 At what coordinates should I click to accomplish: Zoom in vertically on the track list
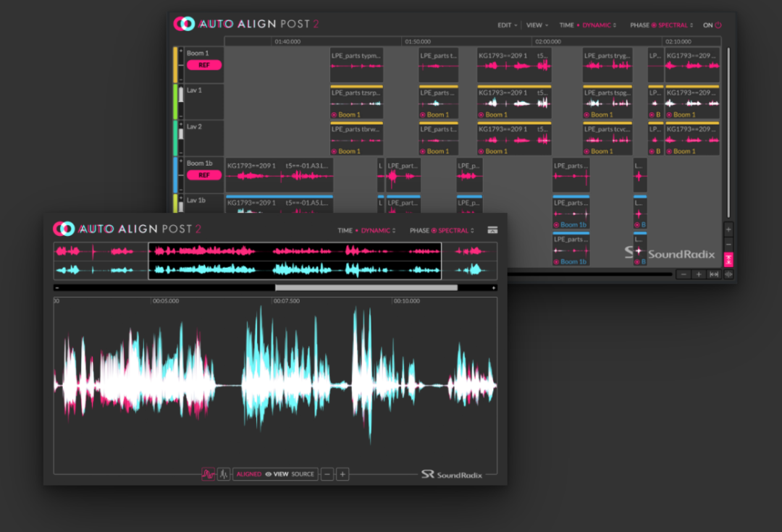pos(728,228)
